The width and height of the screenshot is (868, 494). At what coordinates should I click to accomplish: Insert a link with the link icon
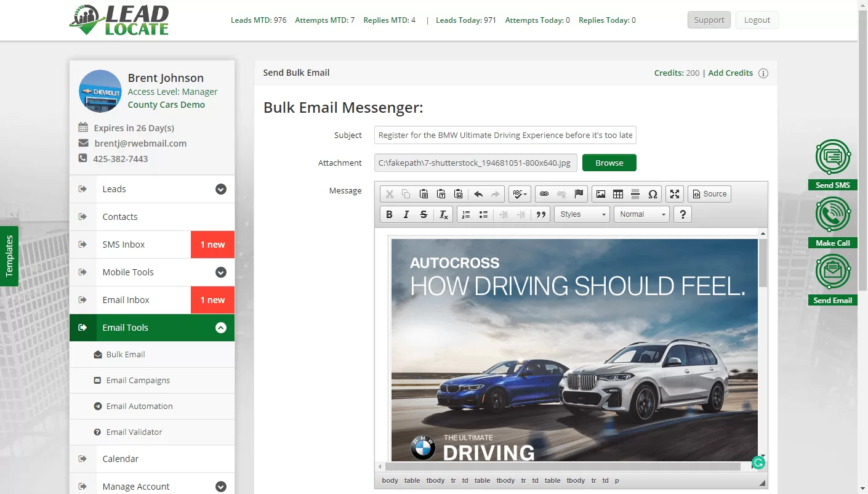click(544, 194)
